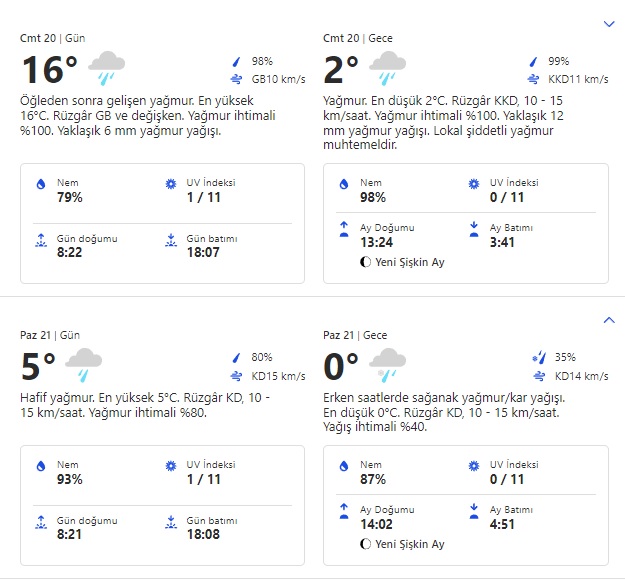Click the rain/snow icon beside 35%
Screen dimensions: 625x580
(539, 357)
